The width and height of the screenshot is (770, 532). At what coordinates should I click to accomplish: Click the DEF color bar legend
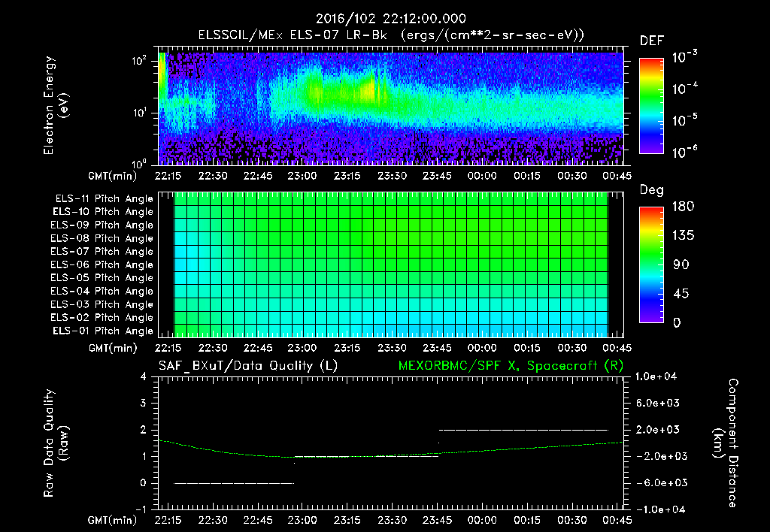[x=651, y=106]
